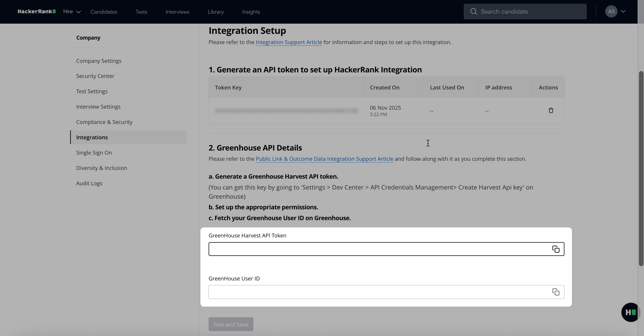Click the page vertical scrollbar
Viewport: 644px width, 336px height.
[x=641, y=168]
